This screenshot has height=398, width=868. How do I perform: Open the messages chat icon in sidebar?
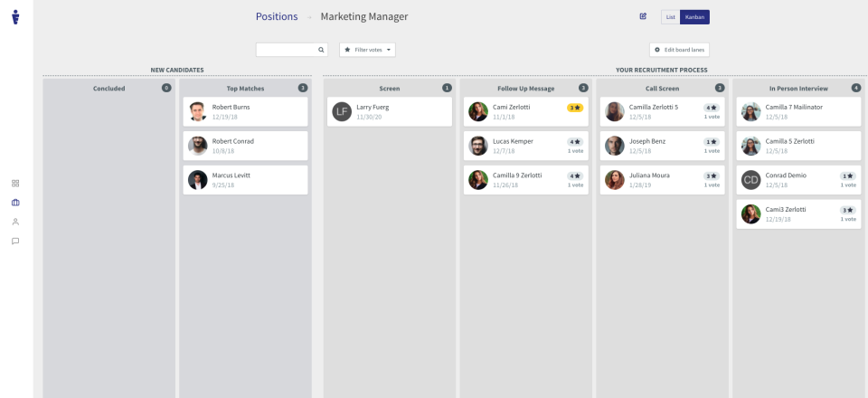click(x=15, y=242)
